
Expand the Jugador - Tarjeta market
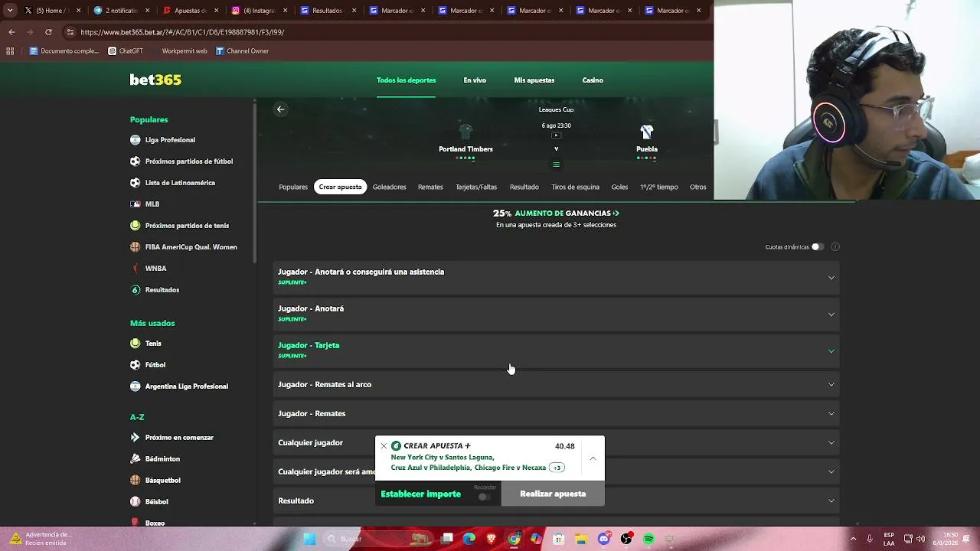pos(557,350)
